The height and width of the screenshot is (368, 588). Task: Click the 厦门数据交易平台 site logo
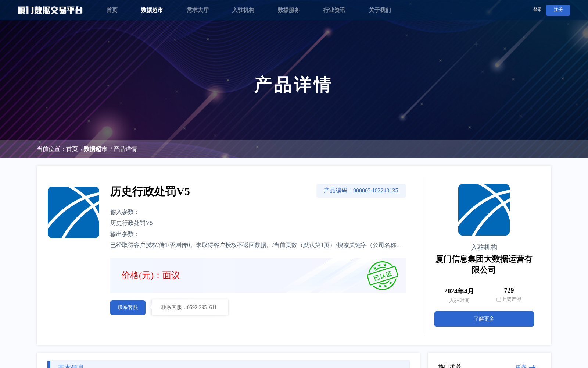click(x=50, y=10)
